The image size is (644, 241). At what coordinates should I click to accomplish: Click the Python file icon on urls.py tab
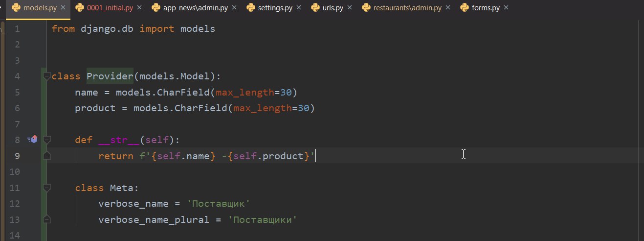pos(316,8)
